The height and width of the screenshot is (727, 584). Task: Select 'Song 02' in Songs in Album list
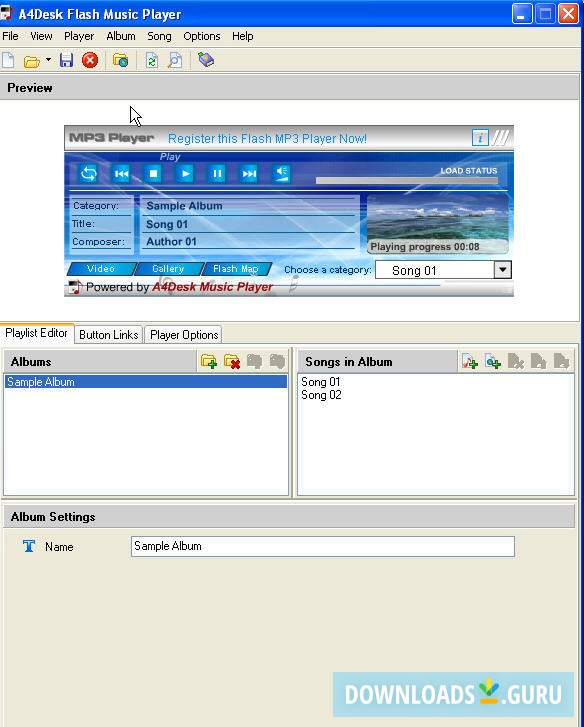click(321, 395)
